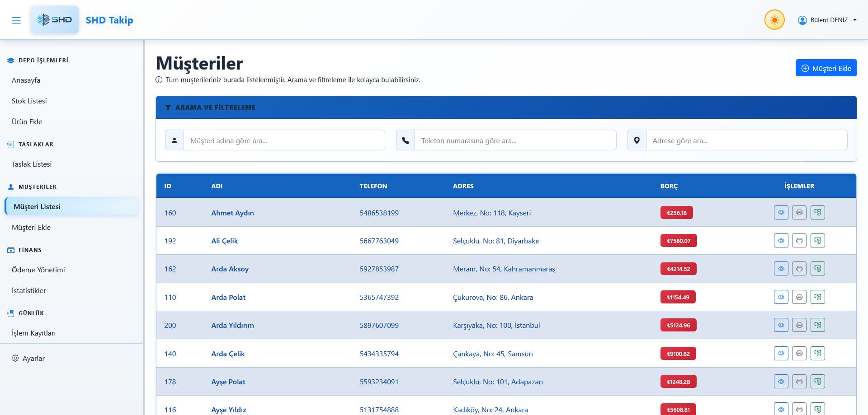Click eye icon for Ayşe Polat
Image resolution: width=868 pixels, height=415 pixels.
[x=781, y=382]
